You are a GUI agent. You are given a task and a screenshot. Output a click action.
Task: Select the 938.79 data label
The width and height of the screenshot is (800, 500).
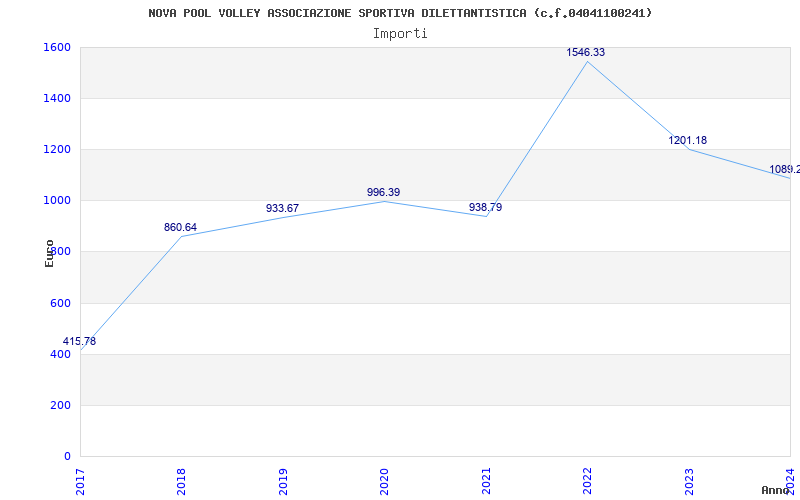(x=485, y=207)
